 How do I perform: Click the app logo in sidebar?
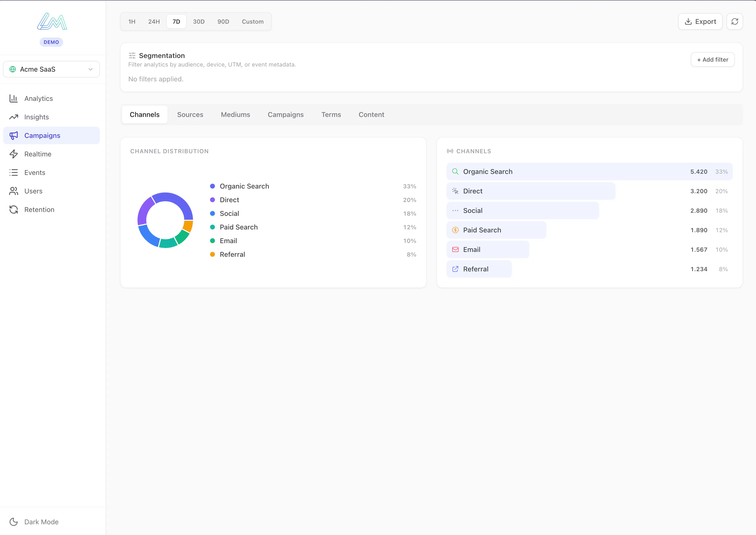[52, 21]
